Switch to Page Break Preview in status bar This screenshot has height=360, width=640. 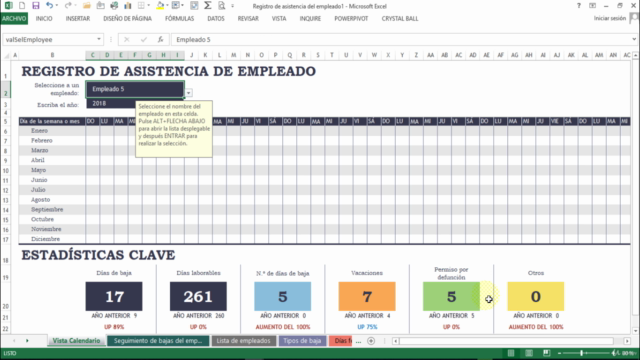[547, 353]
